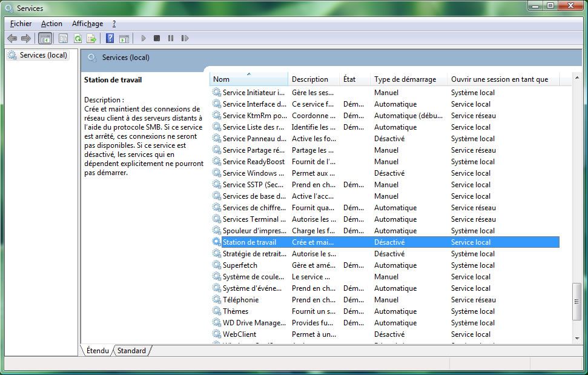Select the WD Drive Manage... row
Screen dimensions: 588x375
(385, 322)
